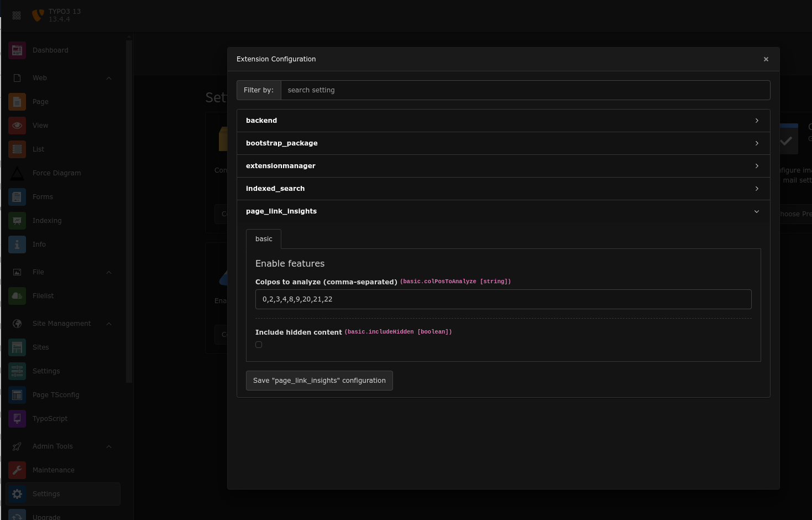
Task: Expand the bootstrap_package section
Action: 503,143
